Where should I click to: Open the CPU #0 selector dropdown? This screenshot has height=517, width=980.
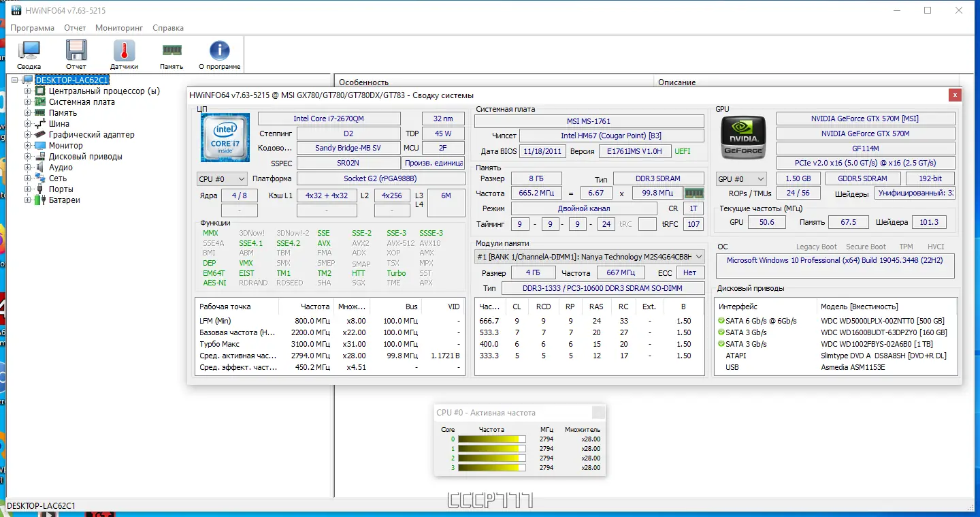(222, 179)
